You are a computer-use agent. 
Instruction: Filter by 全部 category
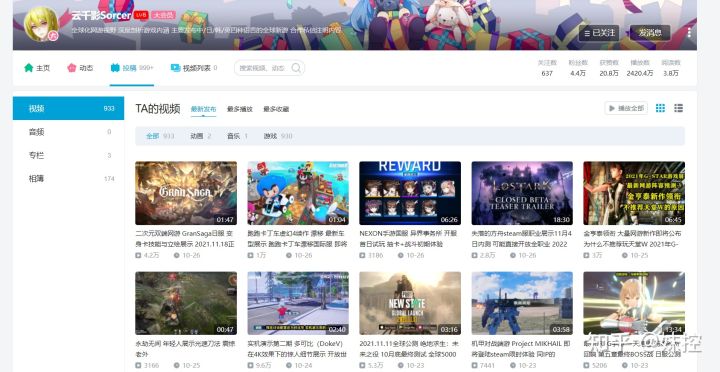click(x=160, y=136)
